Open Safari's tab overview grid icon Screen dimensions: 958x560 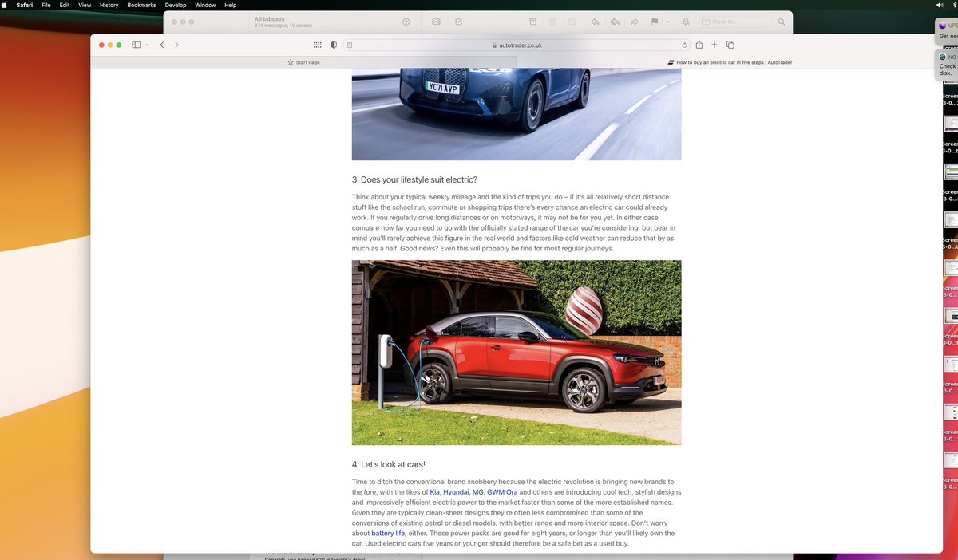pos(317,45)
